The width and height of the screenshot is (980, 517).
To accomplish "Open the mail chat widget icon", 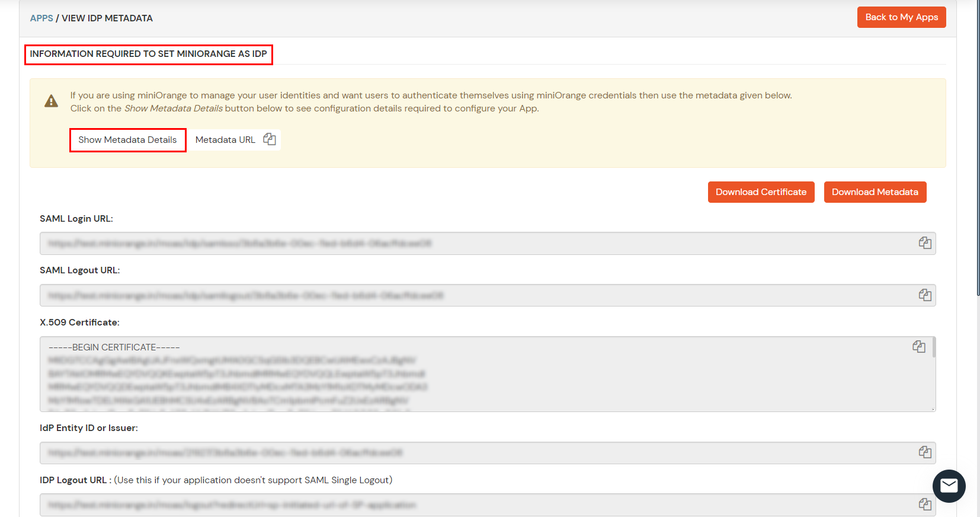I will click(x=949, y=486).
